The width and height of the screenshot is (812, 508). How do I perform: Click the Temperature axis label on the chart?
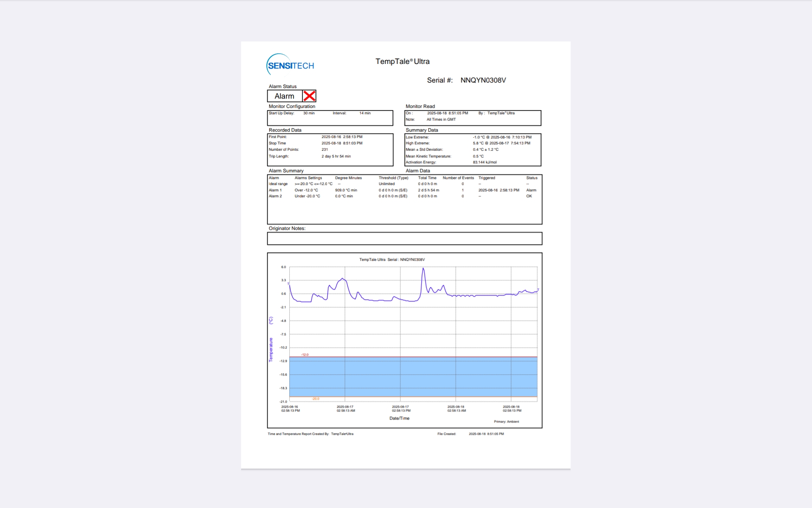pyautogui.click(x=271, y=349)
